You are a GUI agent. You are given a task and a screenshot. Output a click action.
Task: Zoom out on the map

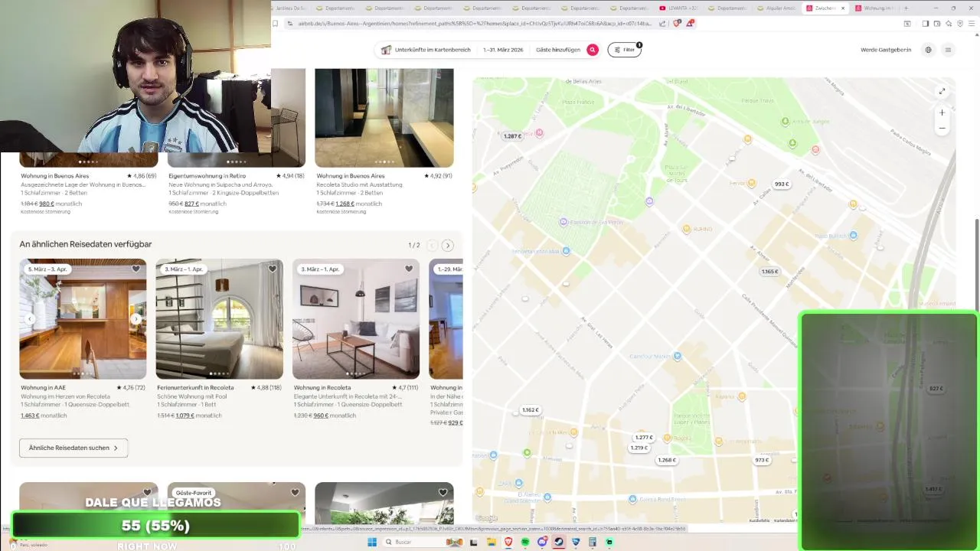[x=942, y=128]
